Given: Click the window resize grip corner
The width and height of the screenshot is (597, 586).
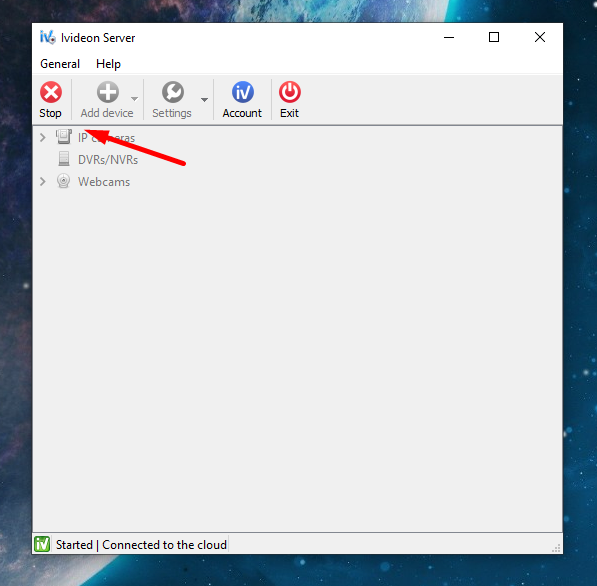Looking at the screenshot, I should tap(556, 548).
